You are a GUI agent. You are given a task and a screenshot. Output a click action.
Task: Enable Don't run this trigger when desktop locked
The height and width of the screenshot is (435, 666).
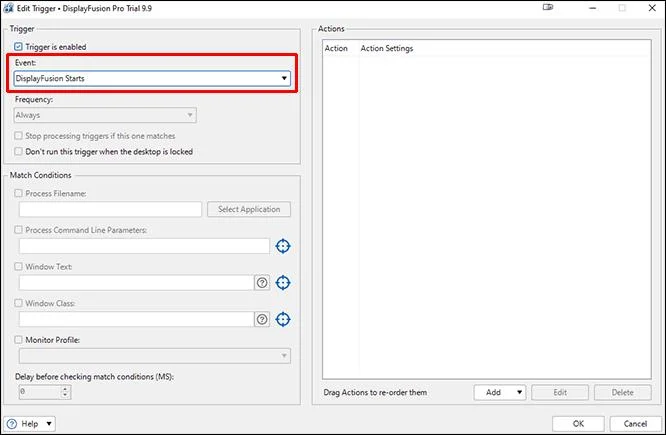pos(18,151)
